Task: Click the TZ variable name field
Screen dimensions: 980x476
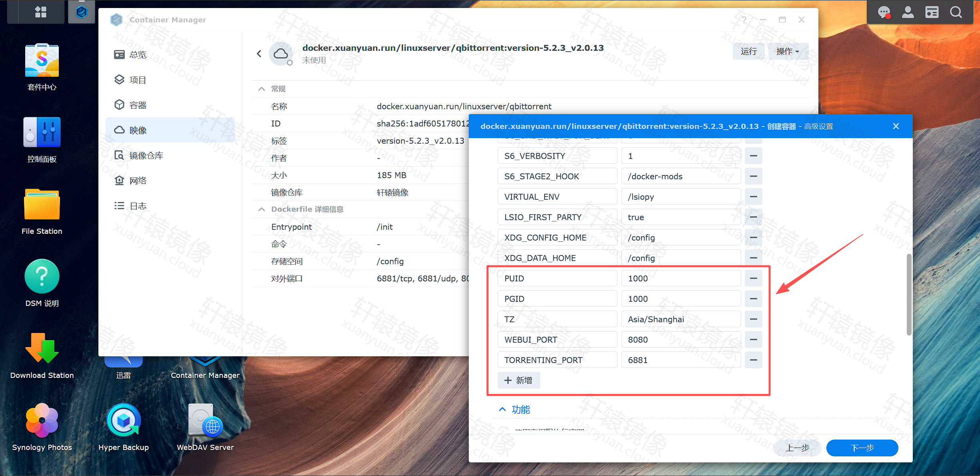Action: click(x=558, y=319)
